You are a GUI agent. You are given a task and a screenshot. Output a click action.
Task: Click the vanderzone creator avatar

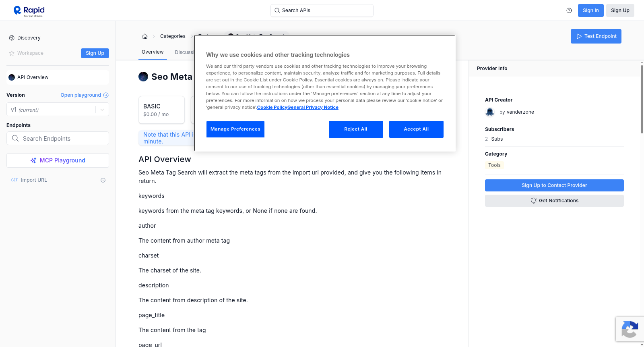pos(490,112)
